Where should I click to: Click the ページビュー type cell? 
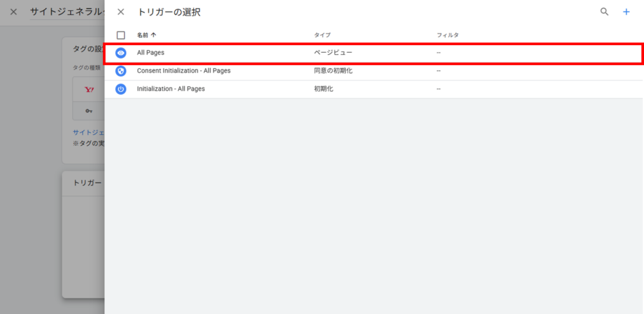pos(333,53)
